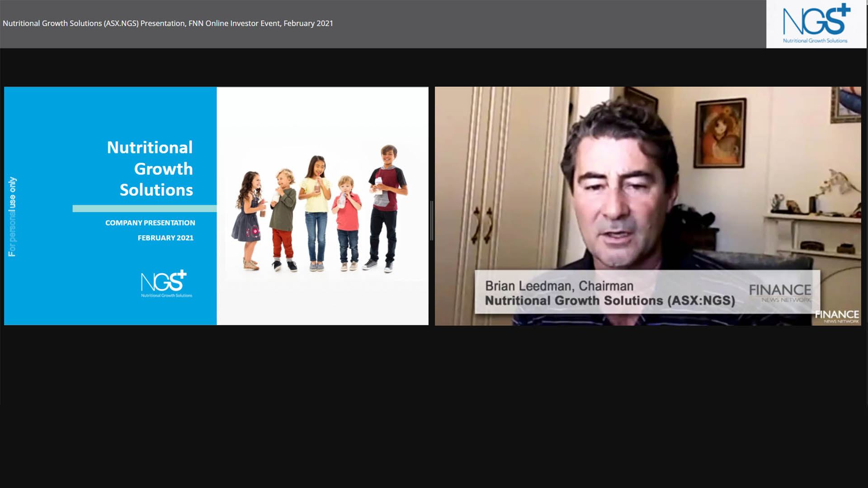Click the light-blue horizontal bar on slide

[x=144, y=208]
